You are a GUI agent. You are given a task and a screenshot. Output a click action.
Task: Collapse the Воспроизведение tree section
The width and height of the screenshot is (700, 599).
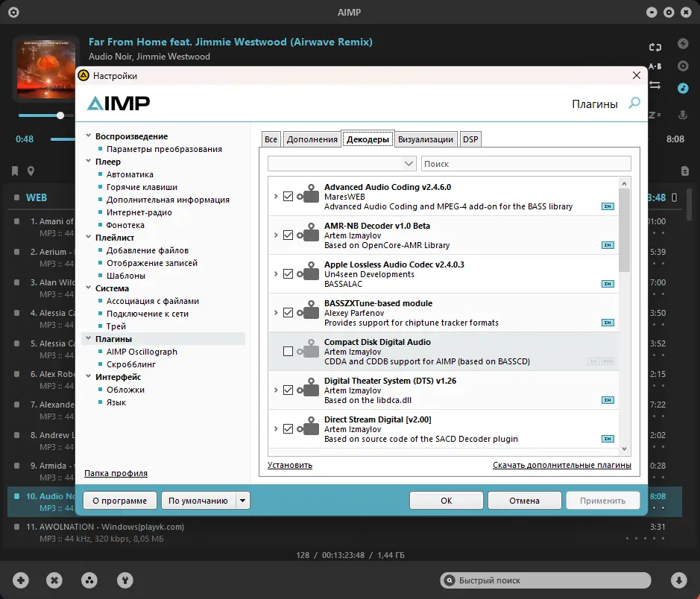tap(89, 136)
